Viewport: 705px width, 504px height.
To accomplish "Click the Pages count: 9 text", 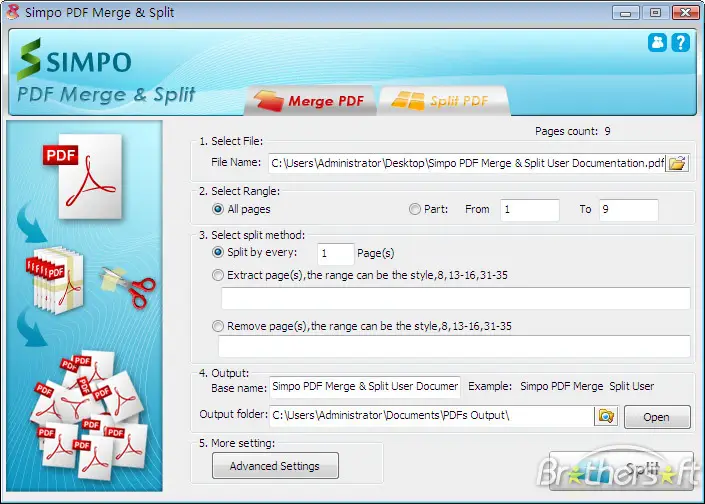I will 572,131.
